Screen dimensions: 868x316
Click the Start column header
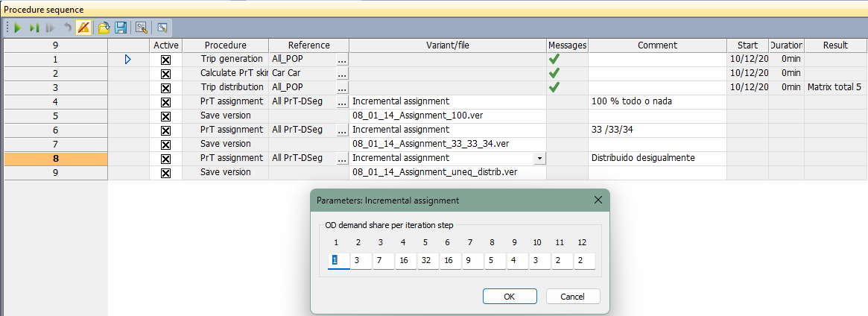coord(747,45)
